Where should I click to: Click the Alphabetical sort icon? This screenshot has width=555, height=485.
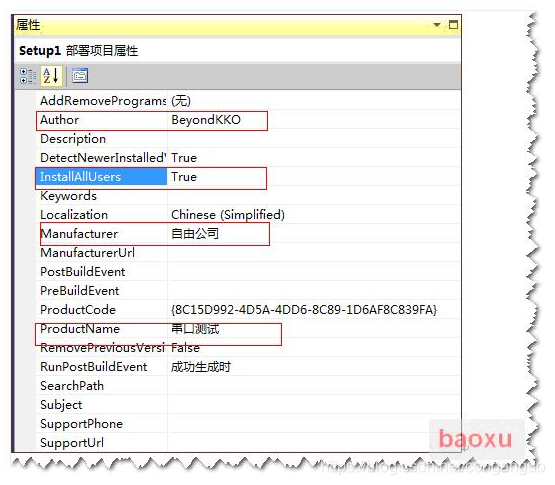(x=51, y=76)
